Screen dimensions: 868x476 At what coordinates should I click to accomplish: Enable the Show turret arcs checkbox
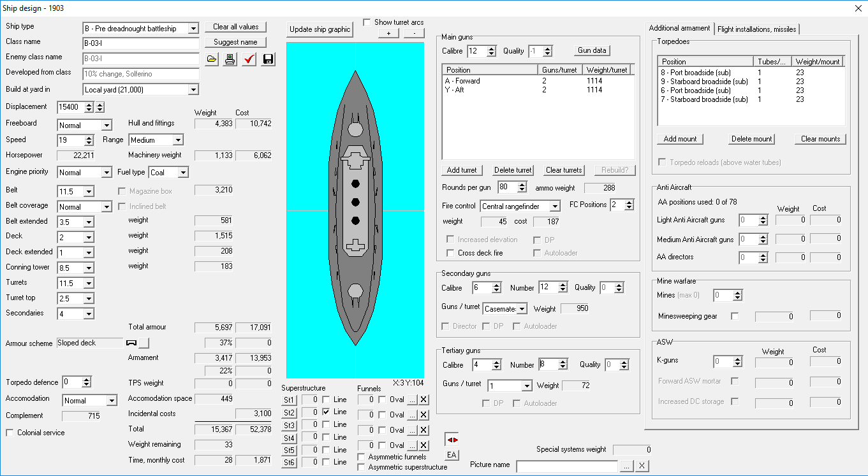(x=367, y=22)
